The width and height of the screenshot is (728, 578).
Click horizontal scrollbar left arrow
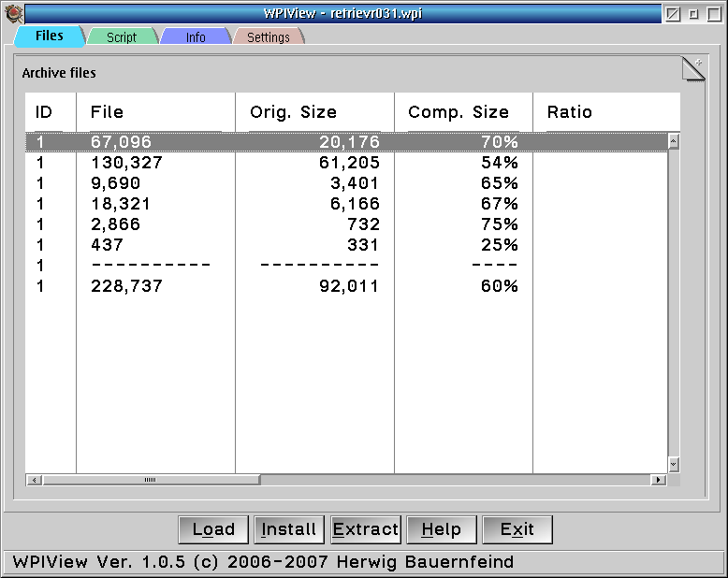(34, 480)
